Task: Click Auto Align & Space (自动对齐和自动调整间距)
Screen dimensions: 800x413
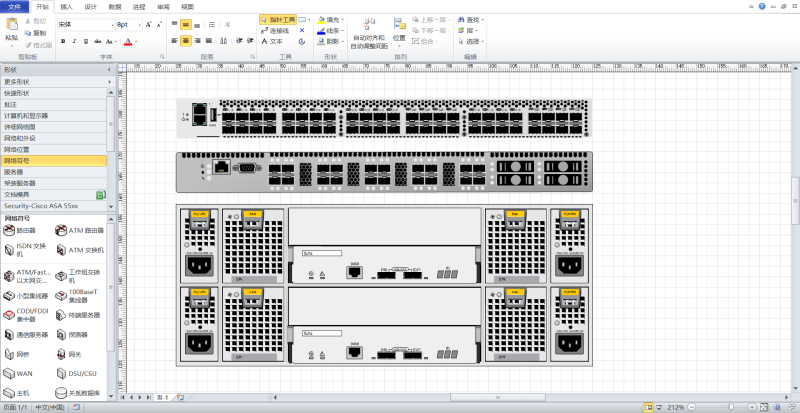Action: 369,33
